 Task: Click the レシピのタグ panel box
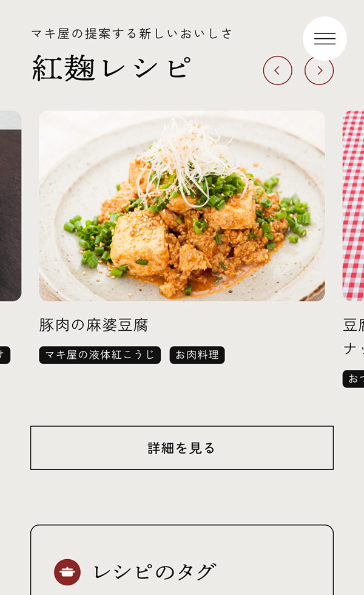(x=182, y=560)
